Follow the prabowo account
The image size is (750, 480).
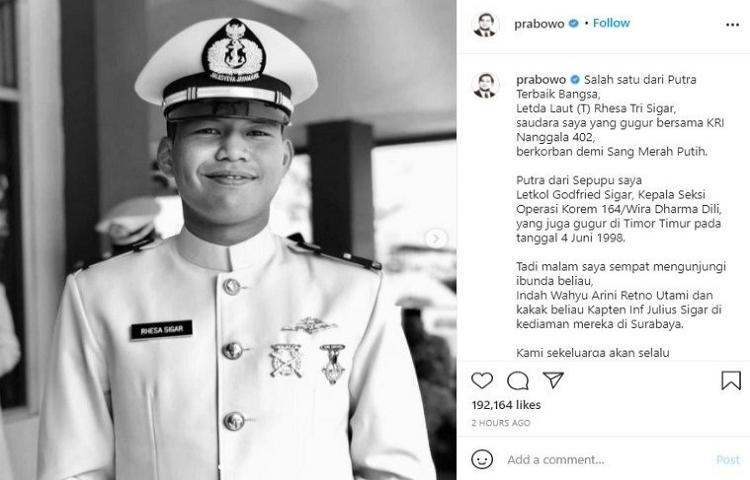tap(611, 23)
